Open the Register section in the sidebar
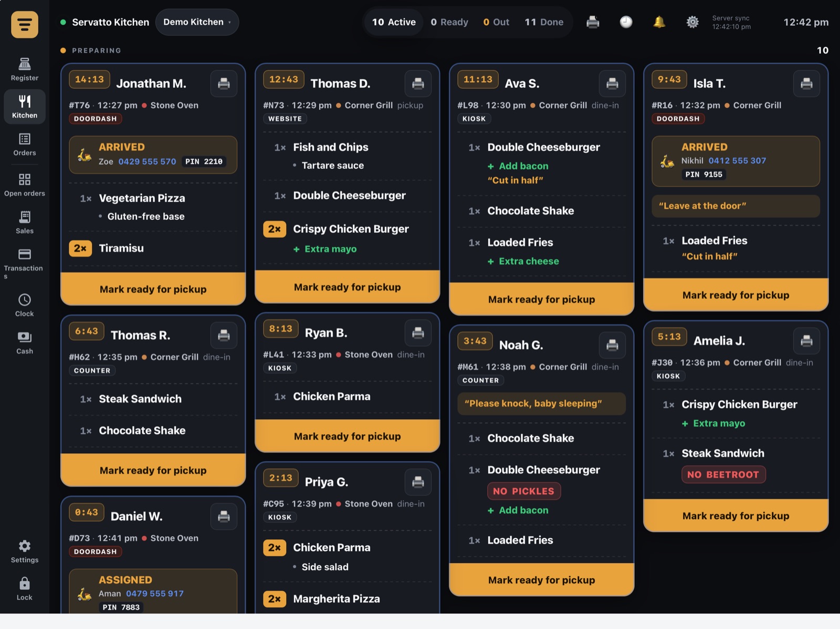Viewport: 840px width, 629px height. pos(25,69)
